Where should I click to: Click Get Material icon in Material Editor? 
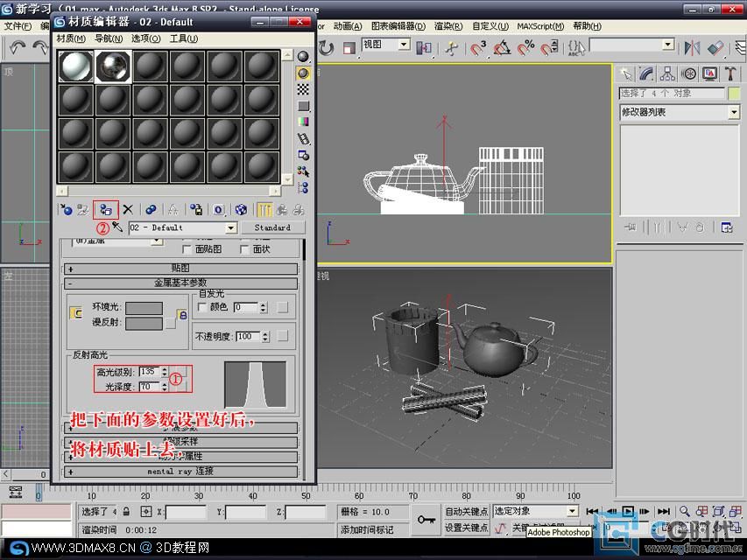pyautogui.click(x=66, y=209)
